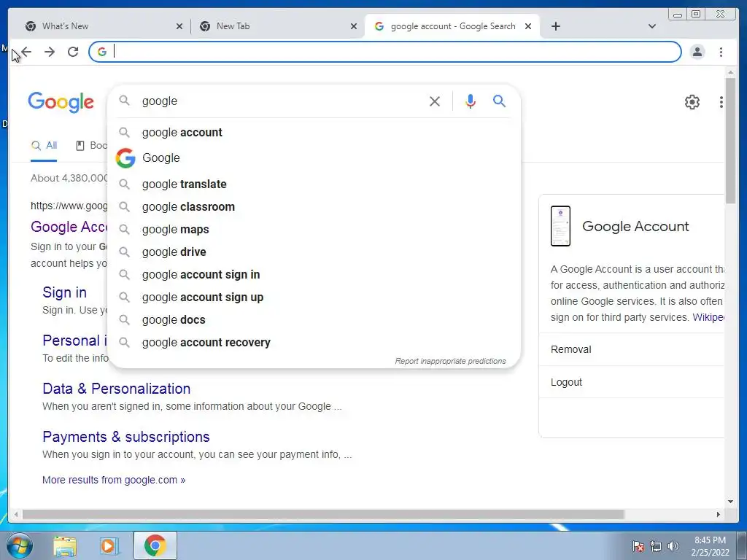Screen dimensions: 747x560
Task: Clear the search box with X icon
Action: click(x=435, y=101)
